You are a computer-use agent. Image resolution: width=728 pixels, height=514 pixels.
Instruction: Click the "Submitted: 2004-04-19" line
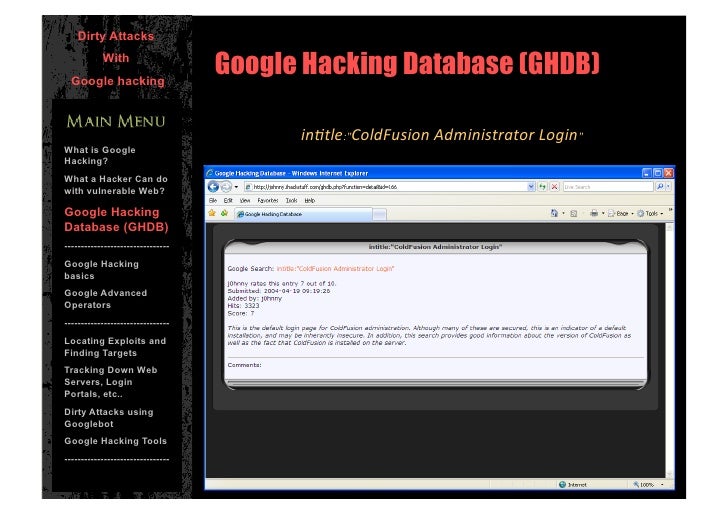click(x=279, y=291)
